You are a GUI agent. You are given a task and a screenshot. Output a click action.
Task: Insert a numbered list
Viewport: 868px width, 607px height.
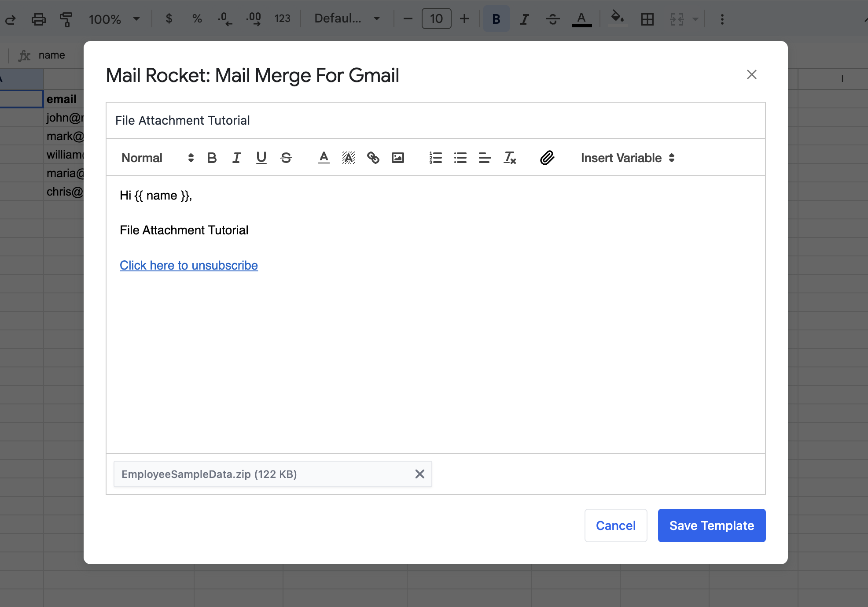click(x=435, y=158)
